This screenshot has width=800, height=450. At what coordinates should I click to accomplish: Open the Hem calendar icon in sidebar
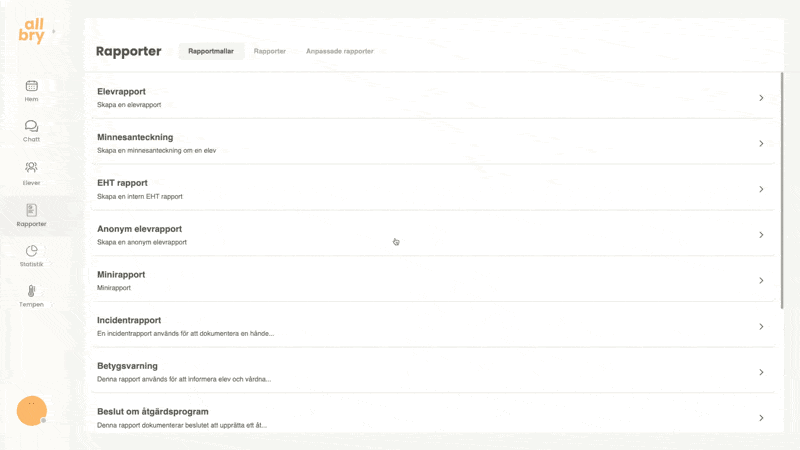pos(31,86)
